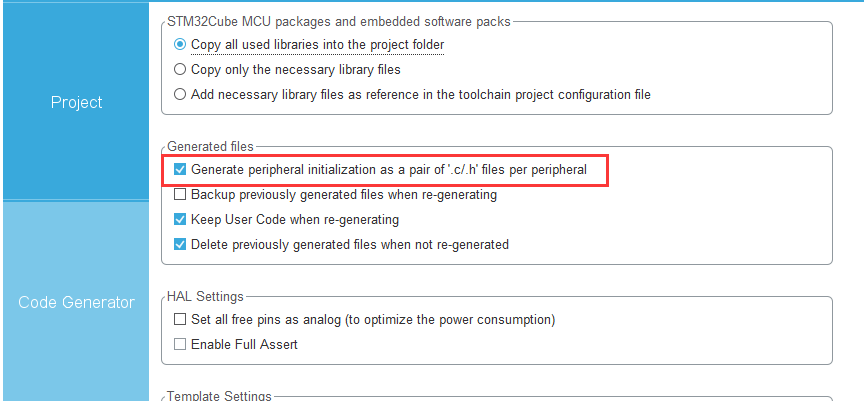
Task: Click the 'Keep User Code when re-generating' label text
Action: (x=295, y=219)
